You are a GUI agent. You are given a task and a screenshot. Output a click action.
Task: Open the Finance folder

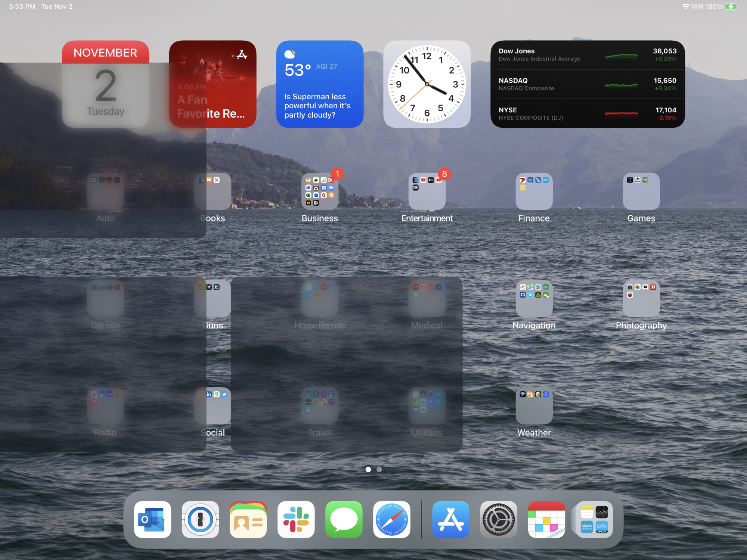(534, 191)
